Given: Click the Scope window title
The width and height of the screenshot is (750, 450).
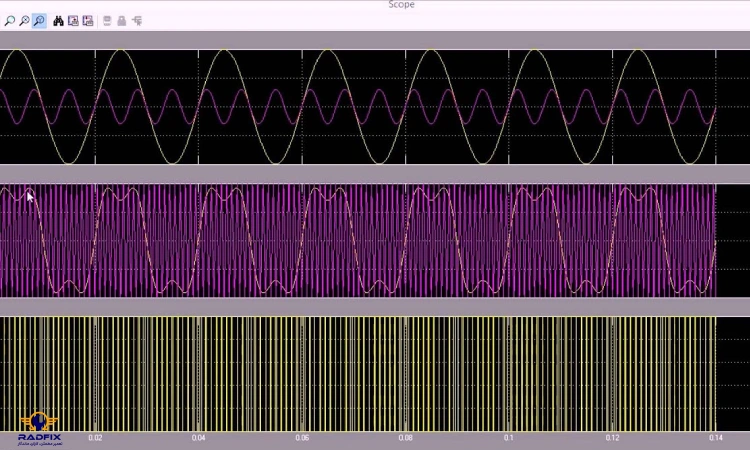Looking at the screenshot, I should pos(401,5).
